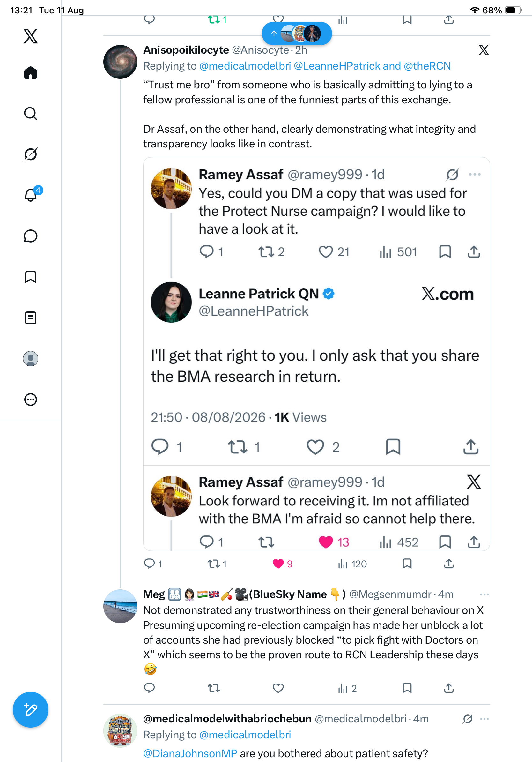Screen dimensions: 532x762
Task: Click the X logo at sidebar top
Action: click(31, 36)
